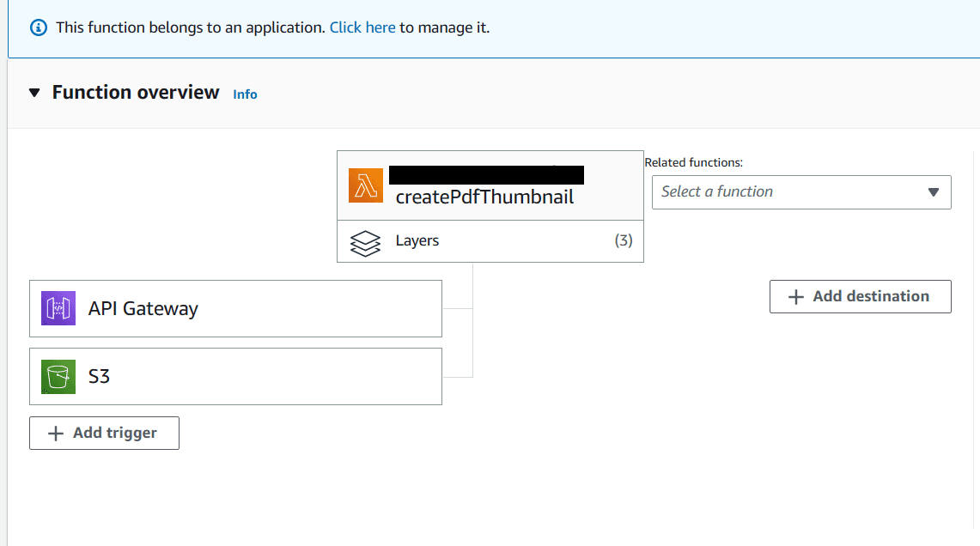Click the purple API Gateway icon
The image size is (980, 546).
pyautogui.click(x=58, y=308)
